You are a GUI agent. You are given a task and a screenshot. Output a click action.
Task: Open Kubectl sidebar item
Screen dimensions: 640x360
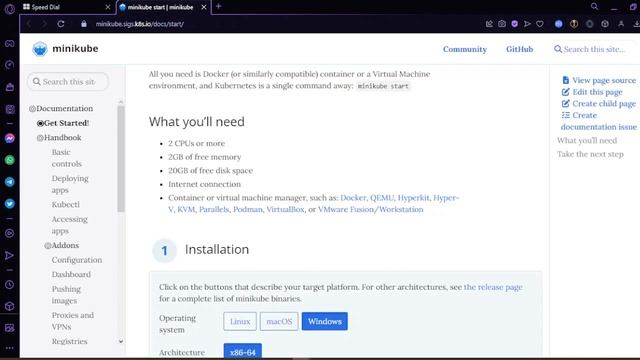[66, 204]
